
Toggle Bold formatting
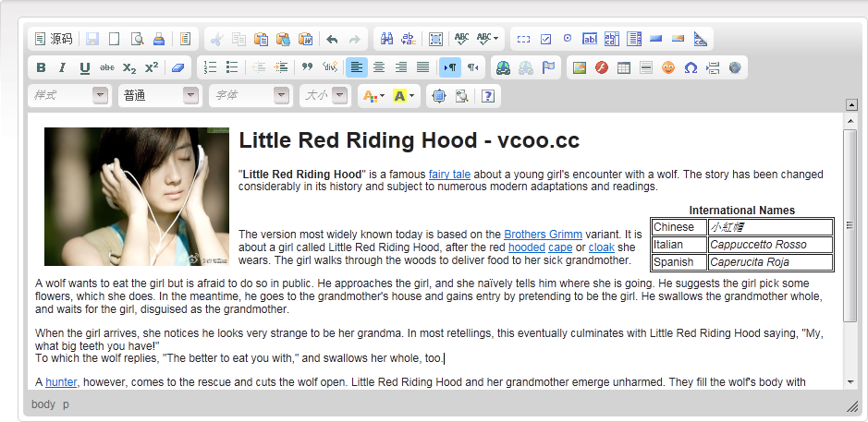[41, 67]
